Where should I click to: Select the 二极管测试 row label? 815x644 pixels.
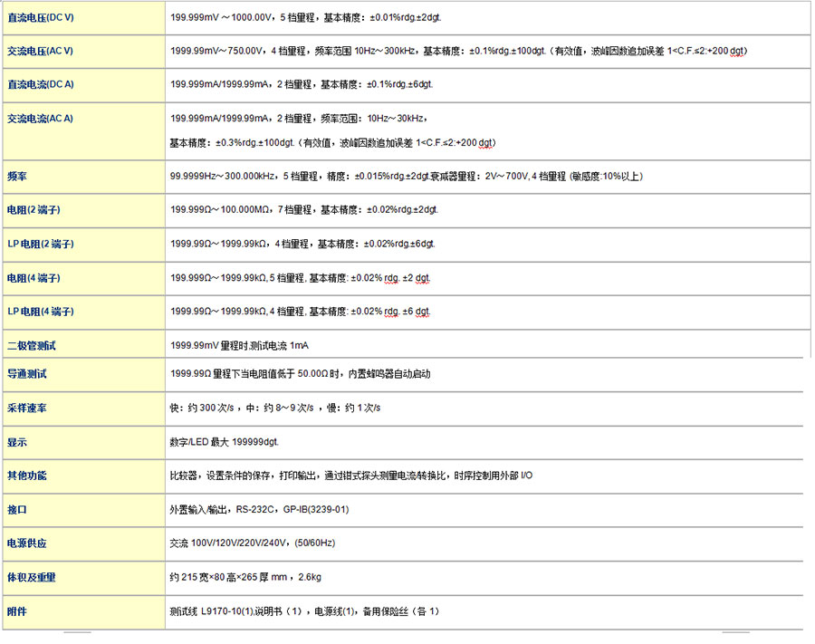click(32, 345)
